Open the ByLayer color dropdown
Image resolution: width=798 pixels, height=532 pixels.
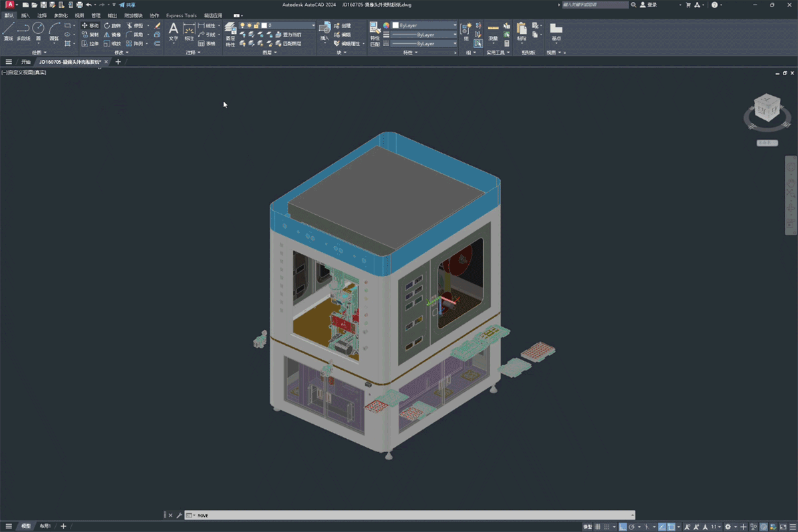point(426,25)
